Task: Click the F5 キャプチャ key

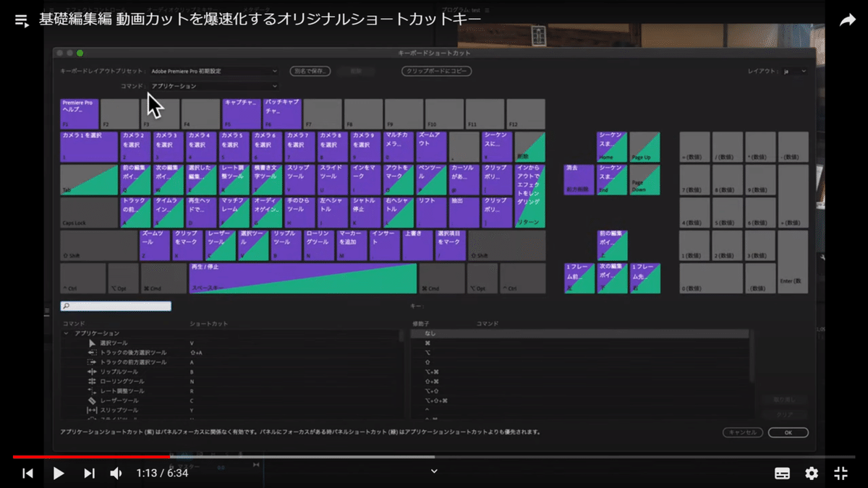Action: point(242,114)
